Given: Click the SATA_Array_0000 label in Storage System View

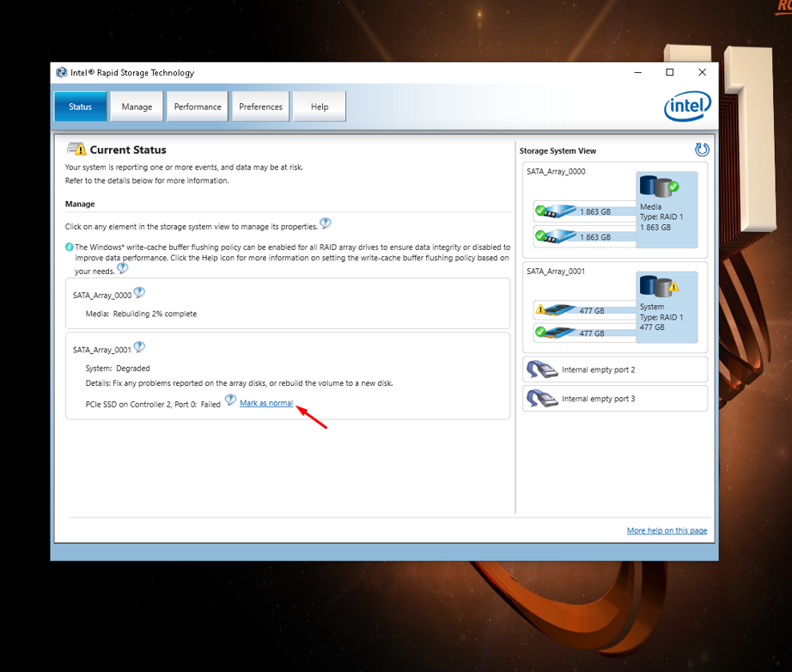Looking at the screenshot, I should 556,171.
